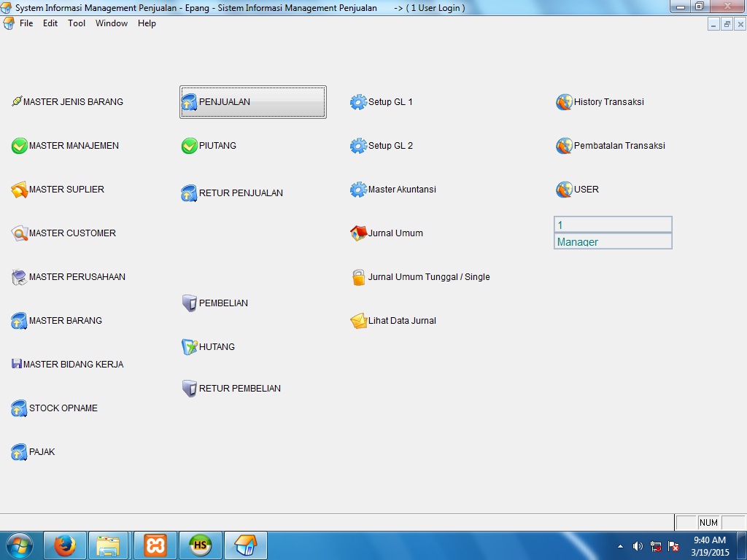747x560 pixels.
Task: Click the lock icon for Jurnal Umum Tunggal
Action: [357, 277]
